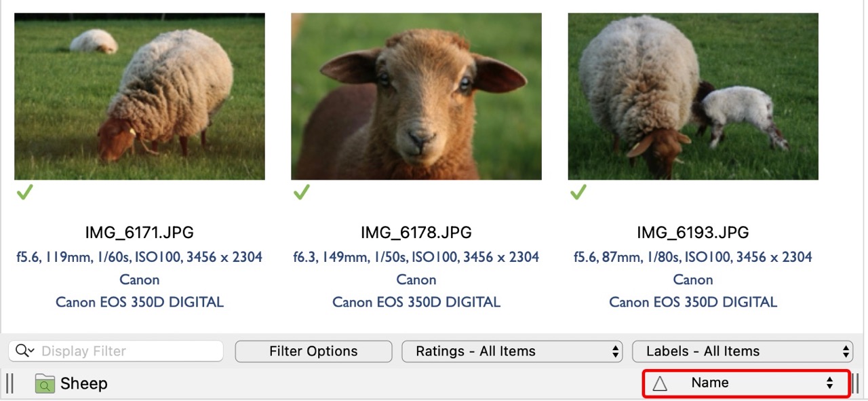Toggle the green checkmark under IMG_6171.JPG
The height and width of the screenshot is (401, 868).
coord(25,193)
